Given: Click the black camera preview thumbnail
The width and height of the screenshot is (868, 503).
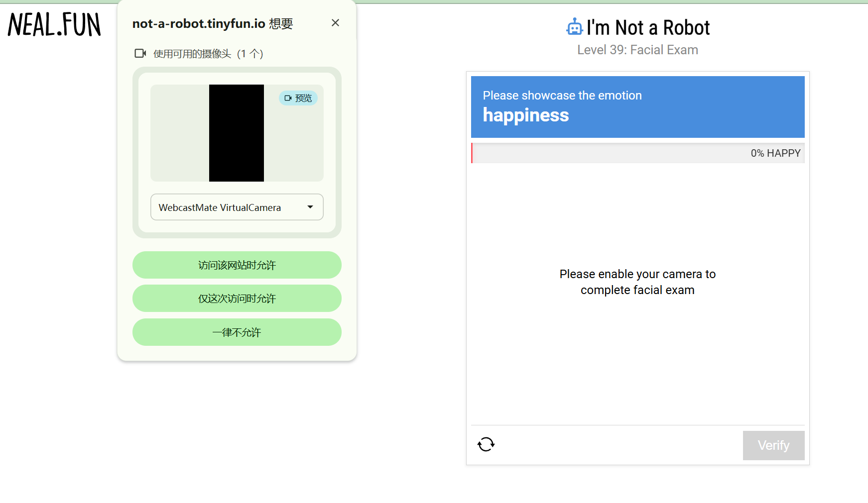Looking at the screenshot, I should point(237,133).
